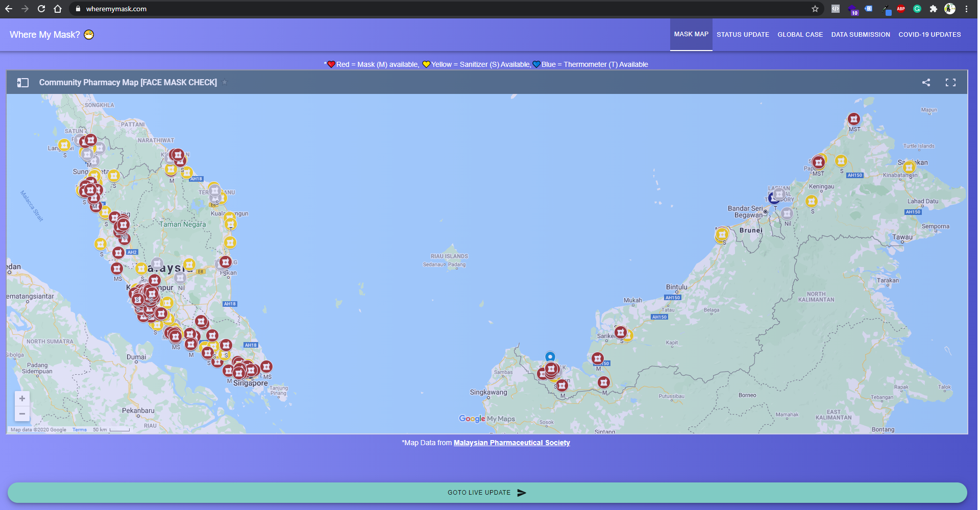
Task: Open the COVID-19 Updates tab
Action: (x=929, y=35)
